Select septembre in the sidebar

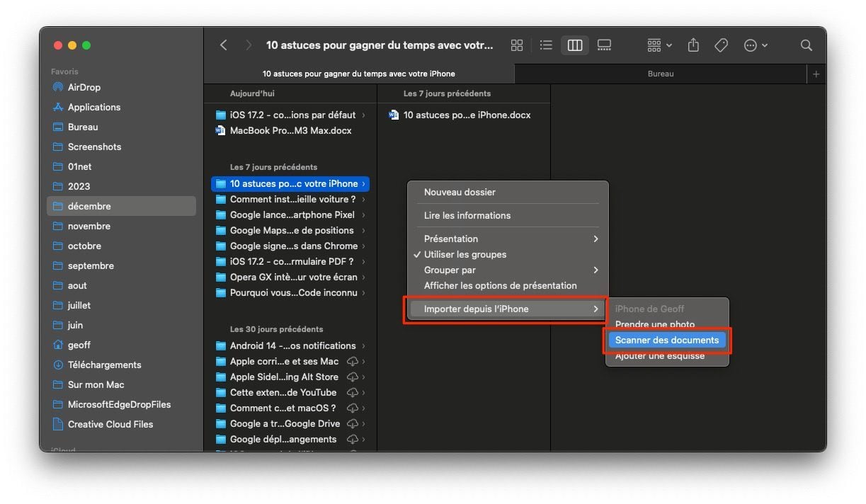pyautogui.click(x=121, y=265)
